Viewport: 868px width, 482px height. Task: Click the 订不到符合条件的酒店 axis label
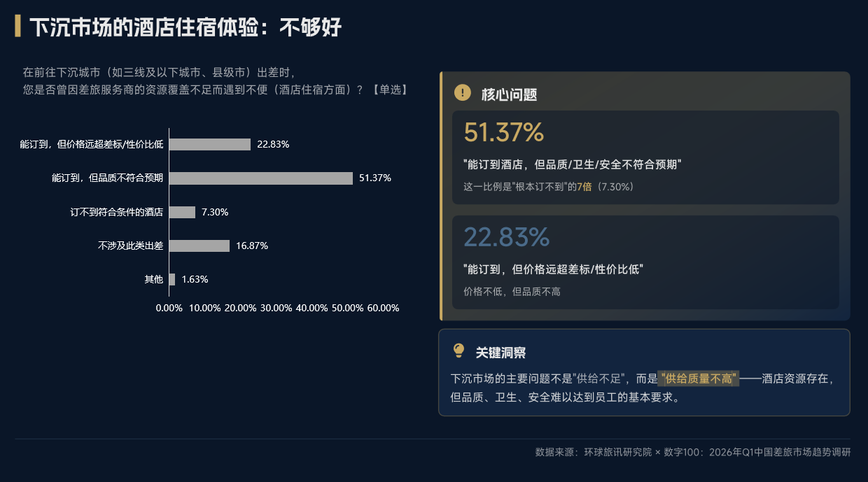tap(116, 212)
